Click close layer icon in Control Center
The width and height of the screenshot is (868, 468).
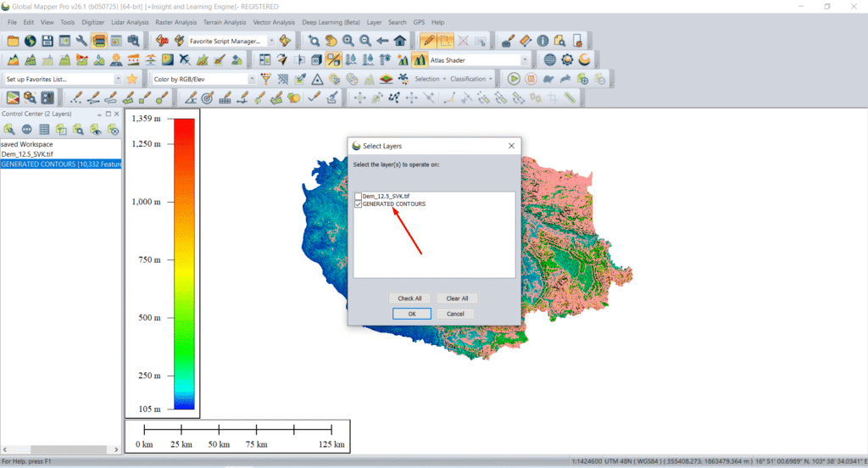tap(113, 130)
